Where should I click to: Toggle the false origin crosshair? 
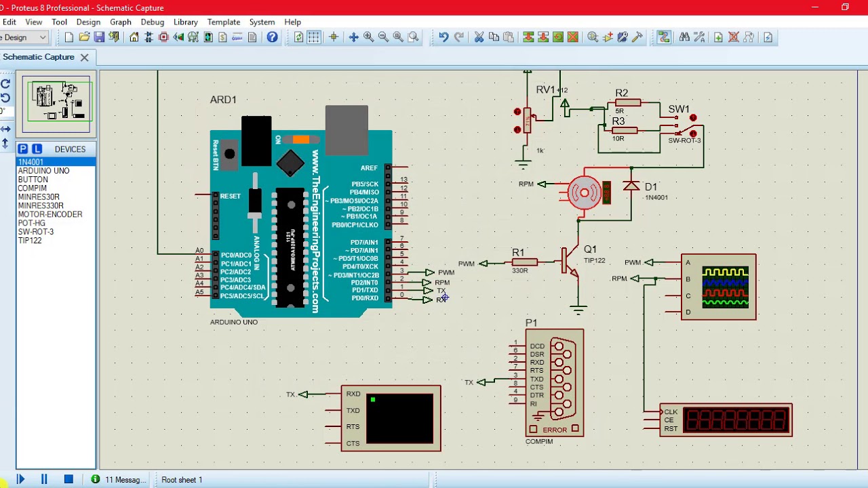333,37
